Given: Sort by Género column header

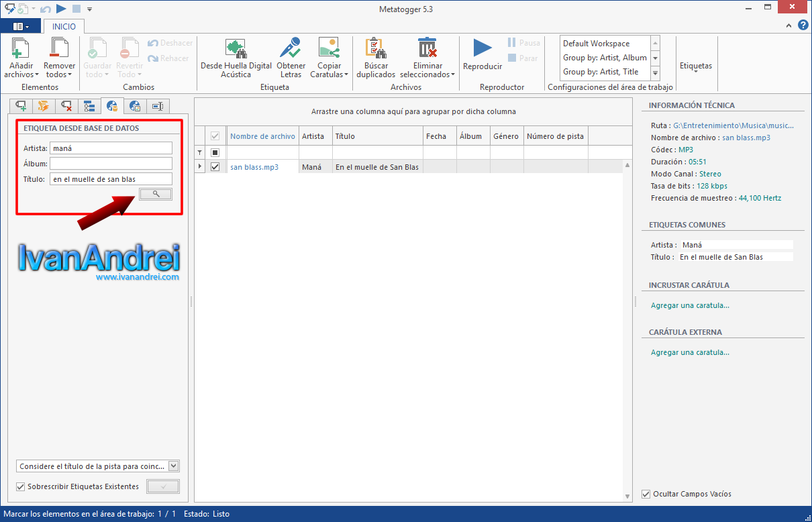Looking at the screenshot, I should point(507,136).
